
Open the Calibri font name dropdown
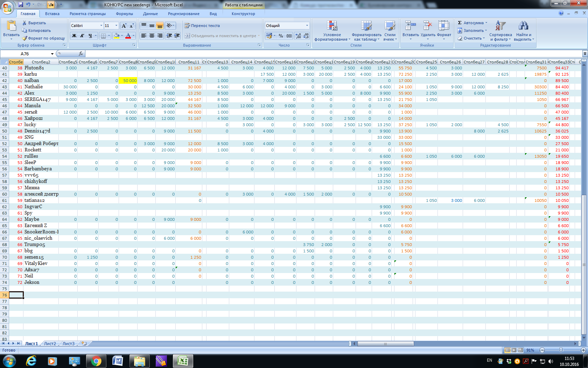pyautogui.click(x=101, y=26)
